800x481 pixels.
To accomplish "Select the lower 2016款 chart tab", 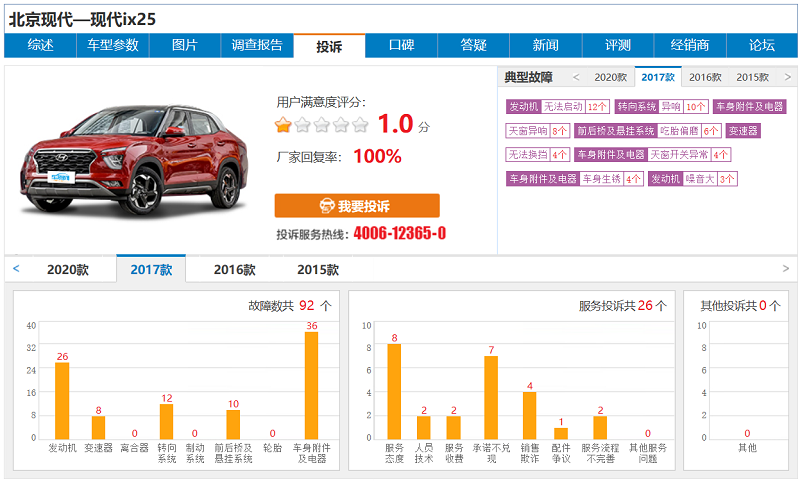I will [235, 269].
